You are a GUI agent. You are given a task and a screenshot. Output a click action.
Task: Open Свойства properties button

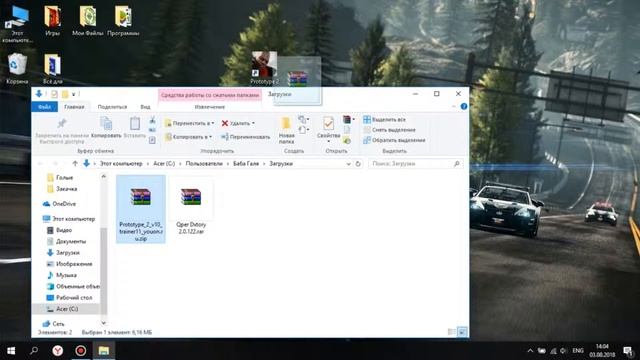[329, 130]
